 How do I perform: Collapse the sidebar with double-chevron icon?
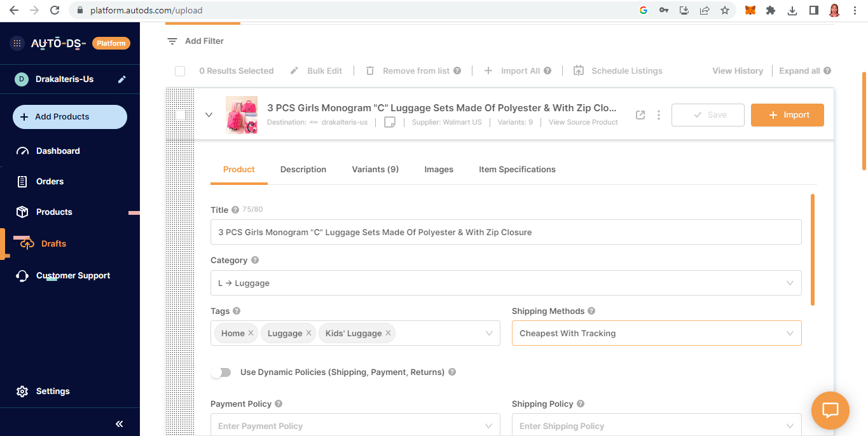tap(119, 424)
